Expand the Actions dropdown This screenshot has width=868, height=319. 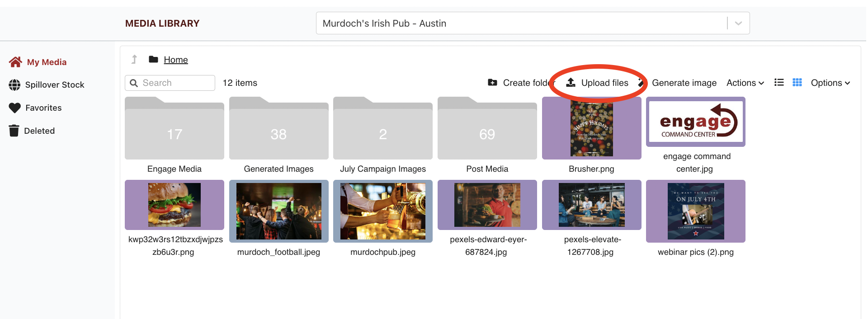[x=745, y=83]
